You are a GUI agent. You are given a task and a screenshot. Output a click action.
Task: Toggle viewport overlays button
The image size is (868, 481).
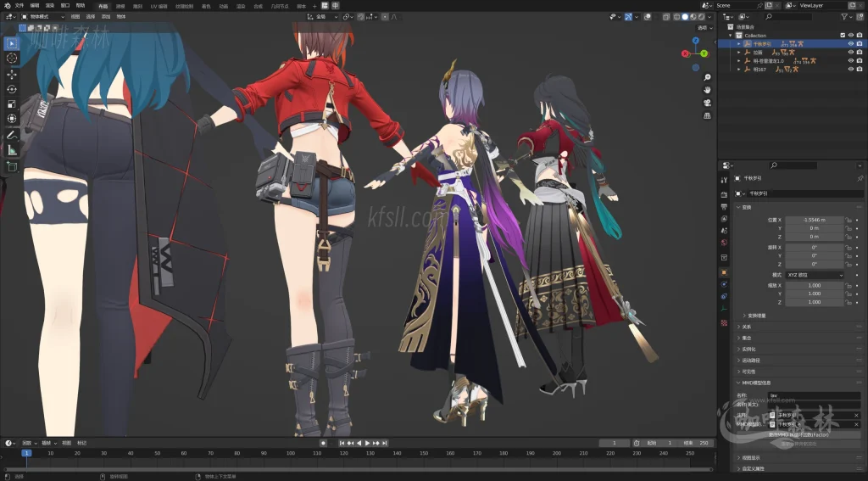(x=647, y=17)
